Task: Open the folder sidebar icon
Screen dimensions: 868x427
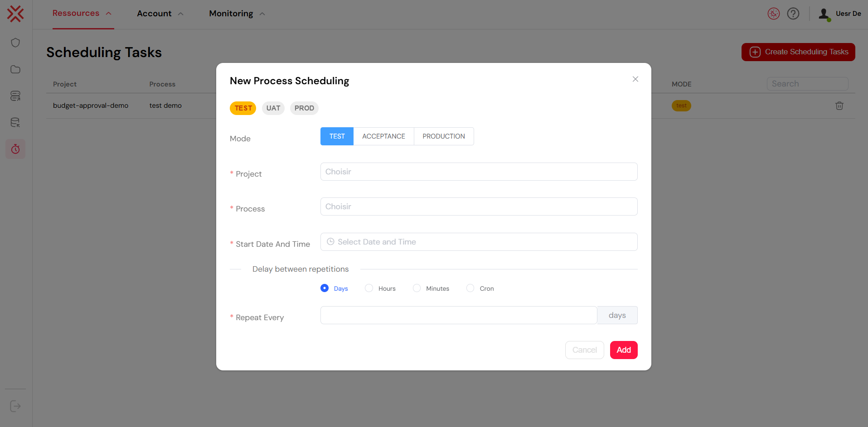Action: click(x=15, y=69)
